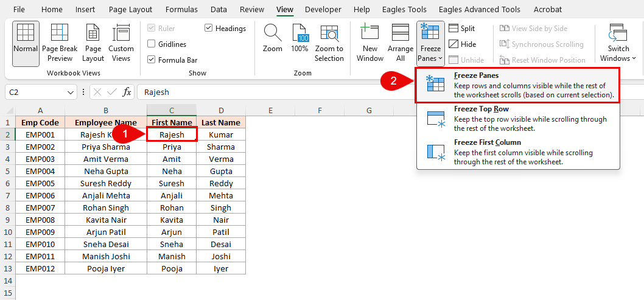Open the Page Layout tab
This screenshot has width=644, height=300.
(x=130, y=10)
